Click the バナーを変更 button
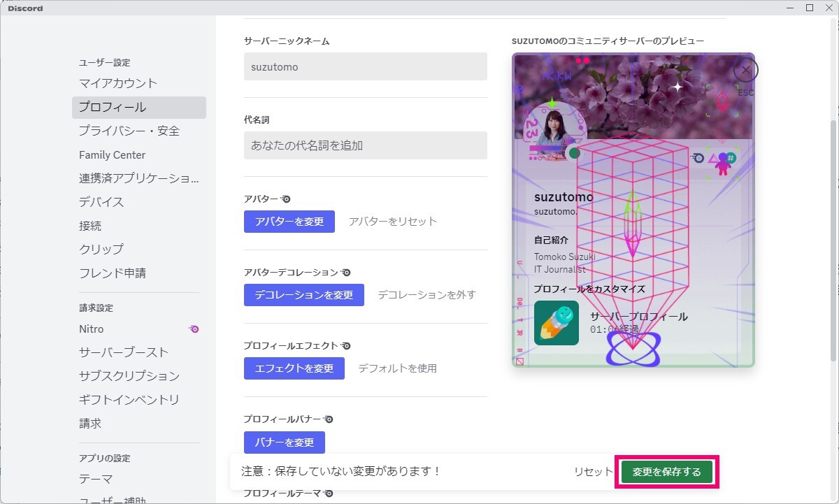This screenshot has height=504, width=839. [285, 442]
